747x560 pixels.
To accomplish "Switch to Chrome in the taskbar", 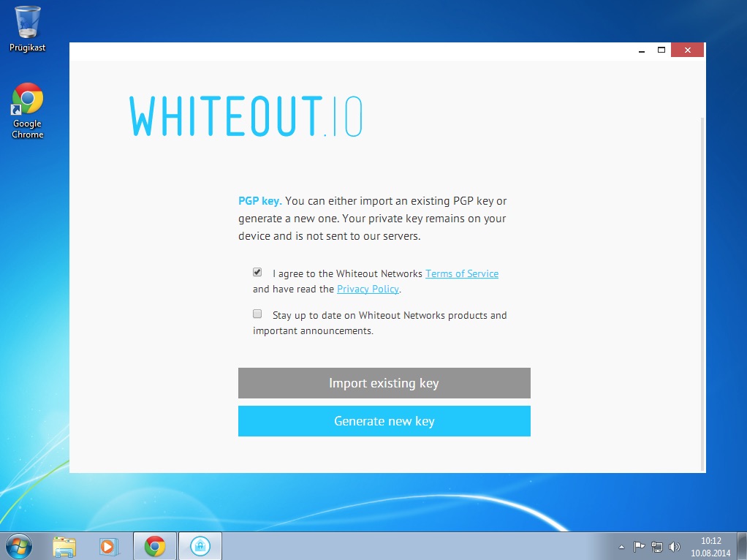I will click(154, 545).
